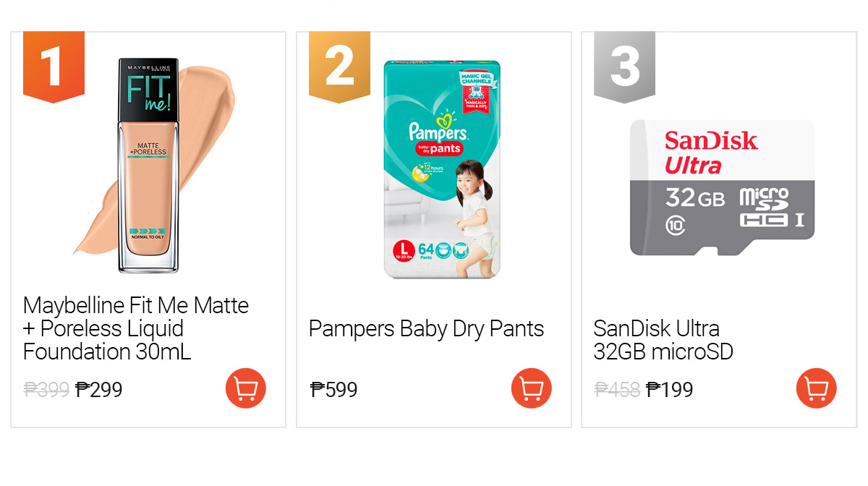Viewport: 868px width, 486px height.
Task: Click the crossed-out ₱399 original price
Action: 46,390
